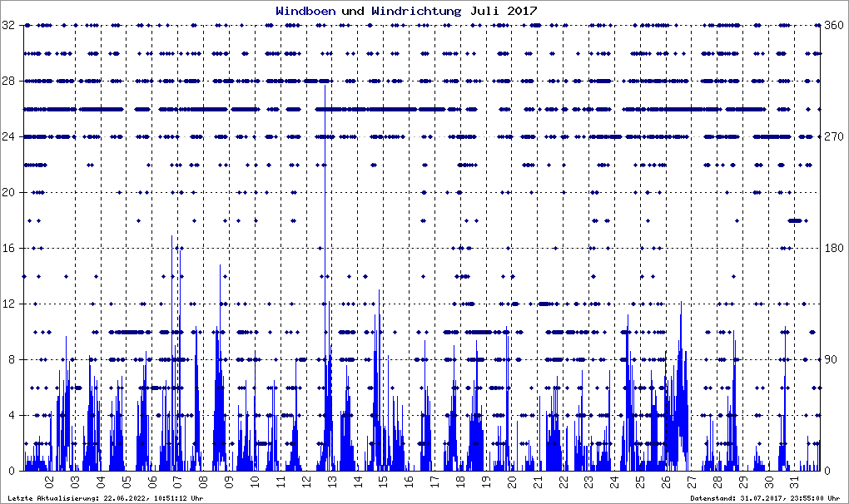Select day 20 on the date axis

pyautogui.click(x=511, y=482)
